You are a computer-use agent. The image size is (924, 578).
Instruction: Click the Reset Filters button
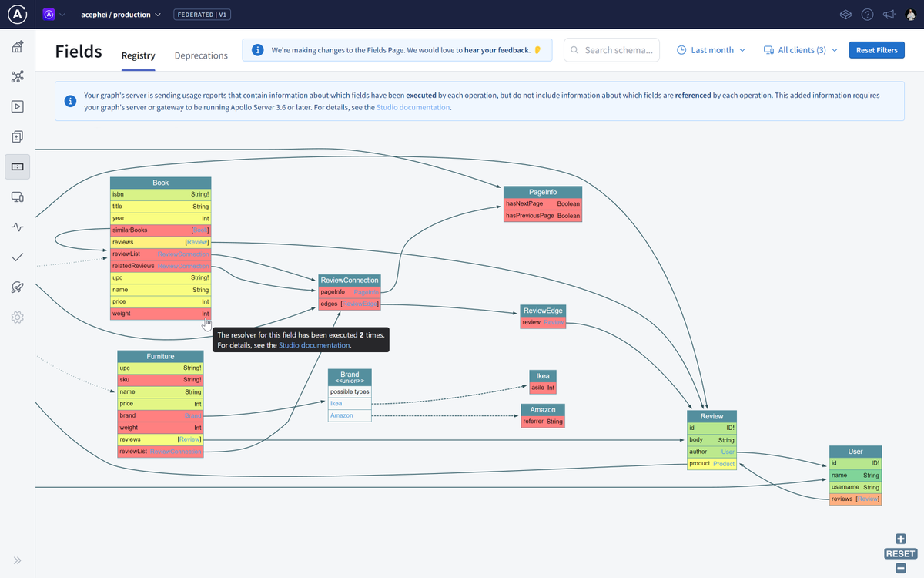coord(876,49)
